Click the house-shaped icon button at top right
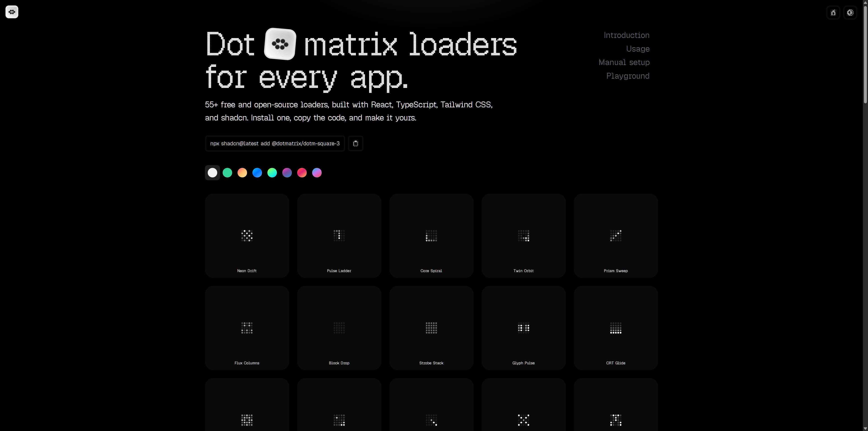This screenshot has height=431, width=868. [833, 13]
